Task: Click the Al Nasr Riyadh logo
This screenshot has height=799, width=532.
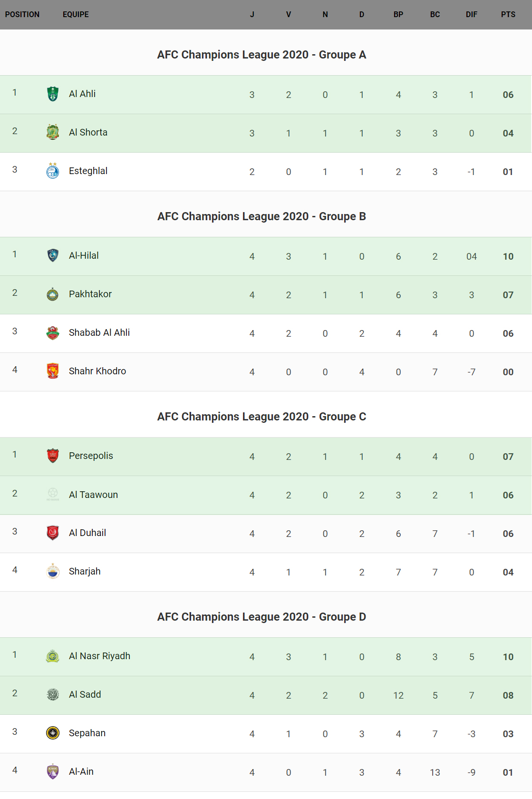Action: pyautogui.click(x=53, y=656)
